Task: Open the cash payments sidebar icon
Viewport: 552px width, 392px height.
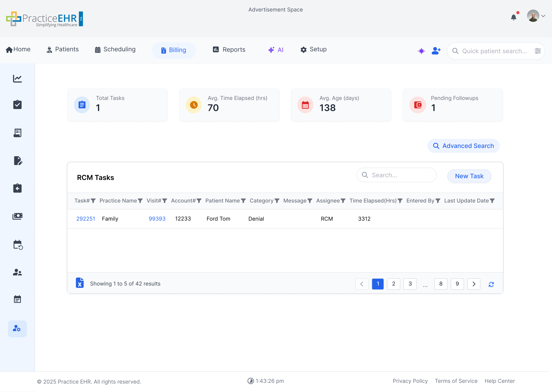Action: click(x=17, y=216)
